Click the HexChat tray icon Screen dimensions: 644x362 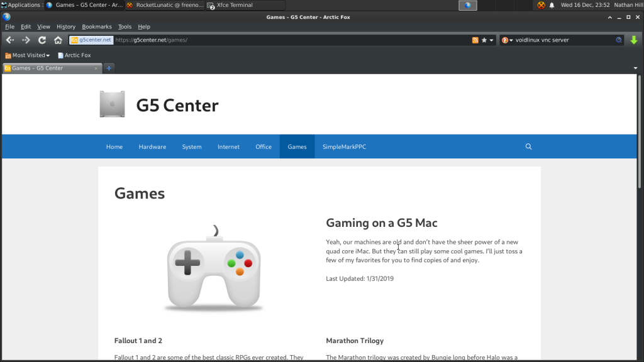[x=541, y=5]
